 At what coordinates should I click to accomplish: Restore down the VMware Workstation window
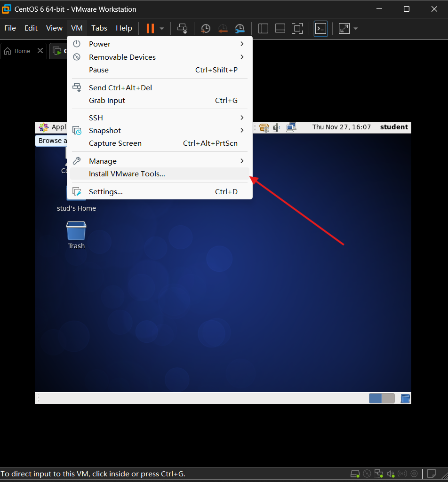click(x=407, y=9)
